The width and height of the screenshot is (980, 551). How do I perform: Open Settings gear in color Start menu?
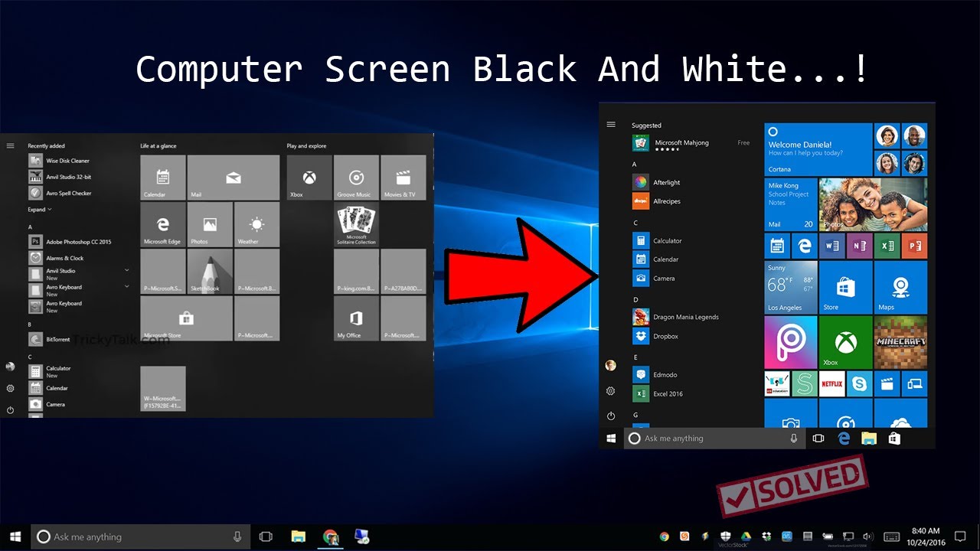tap(610, 391)
